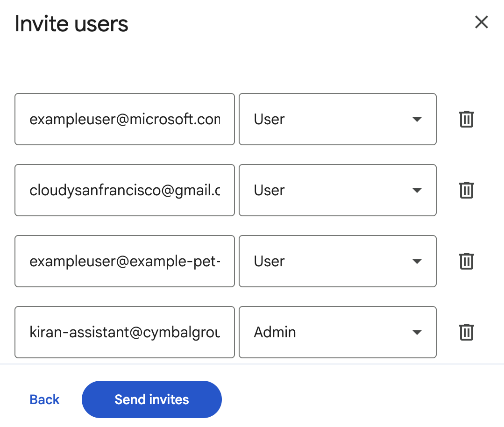
Task: Click the dropdown arrow next to Admin
Action: point(417,333)
